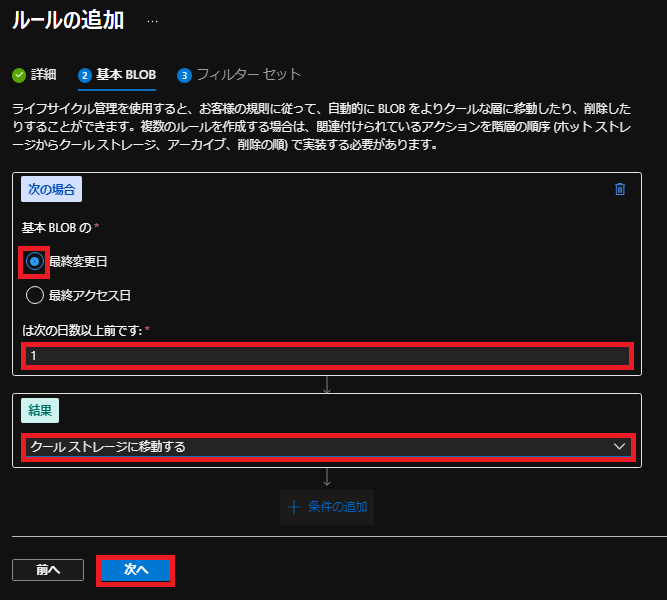Select the 最終アクセス日 radio button

(x=34, y=295)
